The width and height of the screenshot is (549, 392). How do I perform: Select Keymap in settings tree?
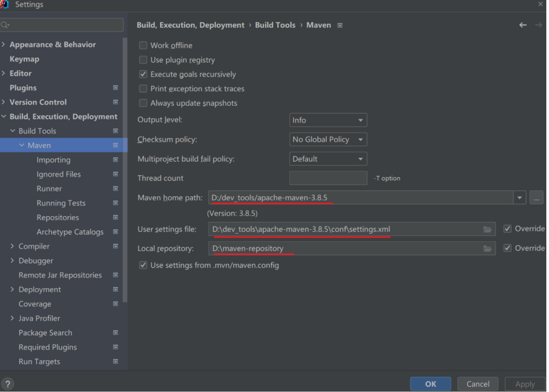24,59
